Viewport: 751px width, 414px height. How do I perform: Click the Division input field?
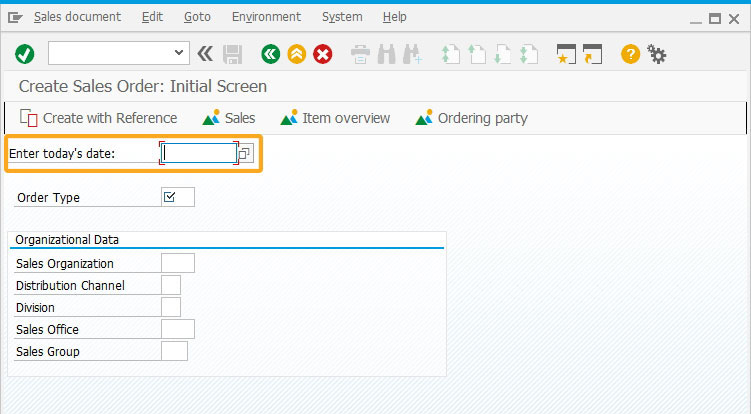point(171,307)
